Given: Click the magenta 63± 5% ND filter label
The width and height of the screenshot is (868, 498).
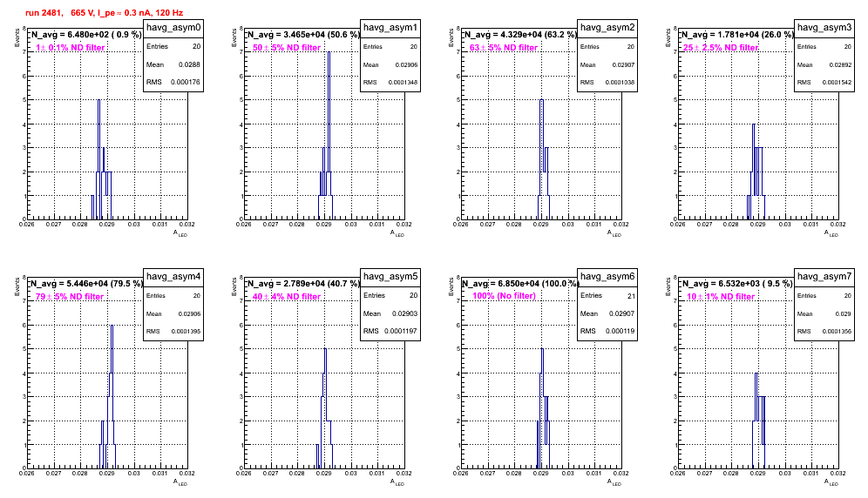Looking at the screenshot, I should [504, 48].
